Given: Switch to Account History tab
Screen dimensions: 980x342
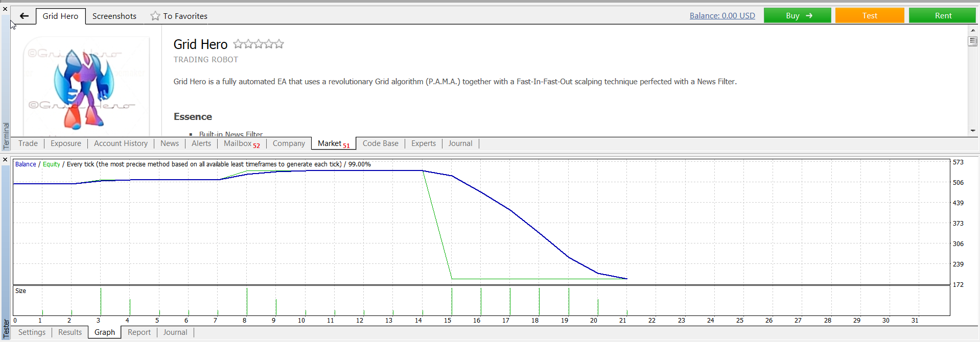Looking at the screenshot, I should (x=121, y=143).
